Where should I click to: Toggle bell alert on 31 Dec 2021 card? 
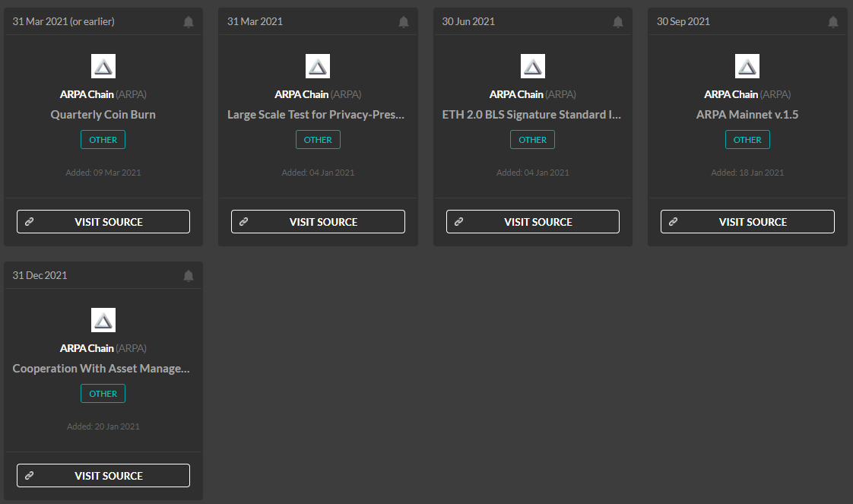click(189, 276)
